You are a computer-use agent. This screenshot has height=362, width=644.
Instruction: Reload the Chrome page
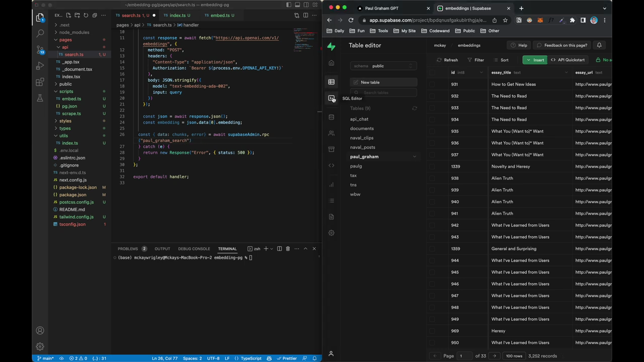351,20
